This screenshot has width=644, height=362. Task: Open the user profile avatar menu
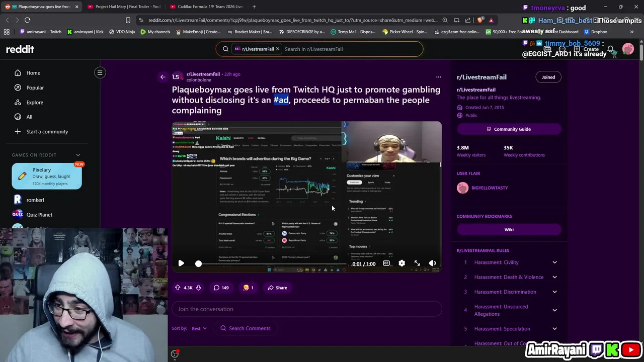(x=628, y=49)
